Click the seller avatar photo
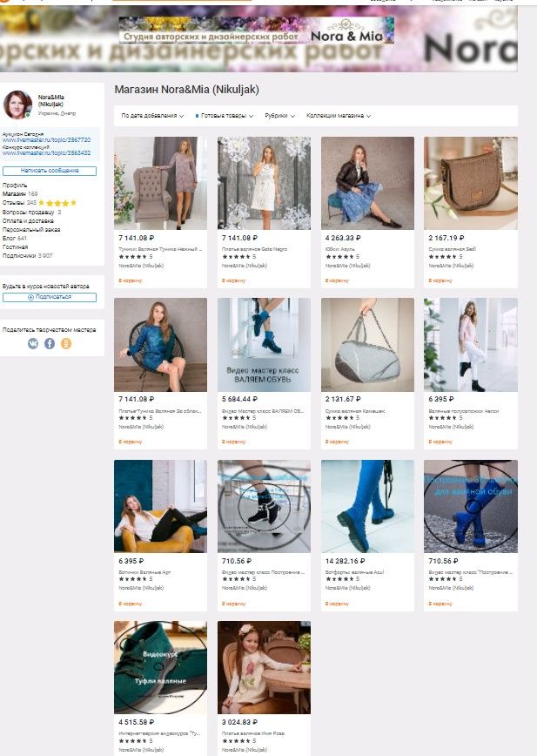537x756 pixels. point(17,105)
